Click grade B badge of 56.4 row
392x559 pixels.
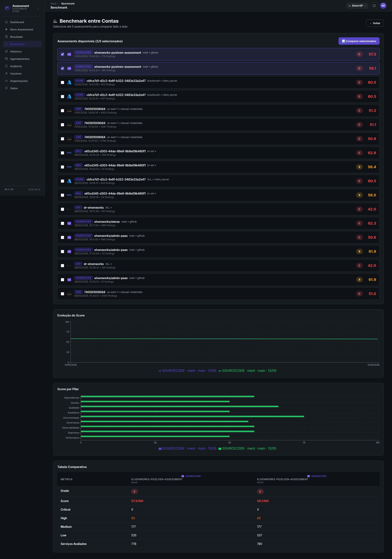pos(359,167)
